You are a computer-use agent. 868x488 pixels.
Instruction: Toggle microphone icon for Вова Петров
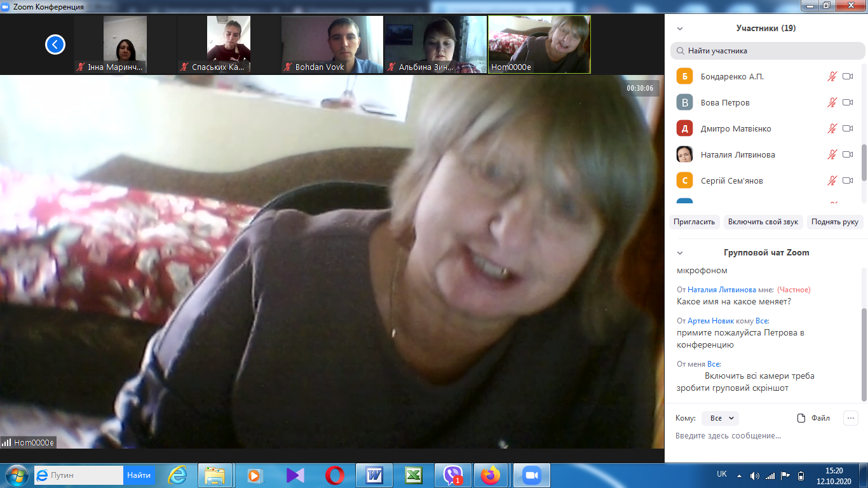(832, 102)
